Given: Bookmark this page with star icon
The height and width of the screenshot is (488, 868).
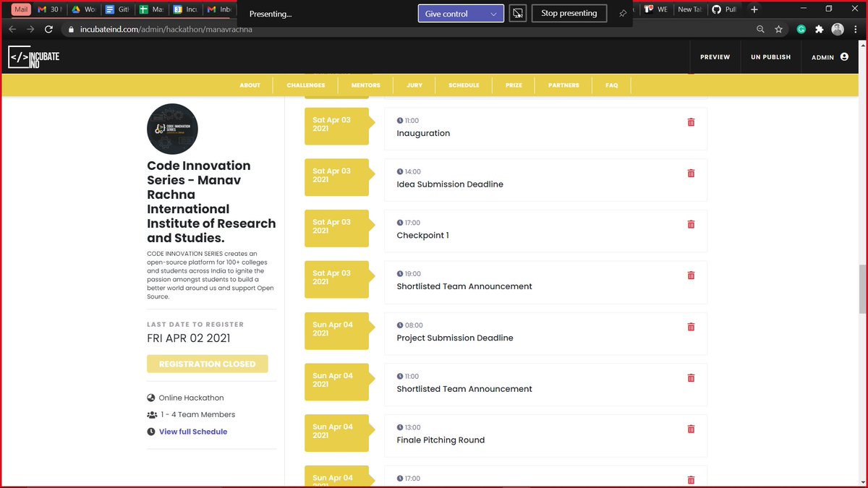Looking at the screenshot, I should point(779,30).
